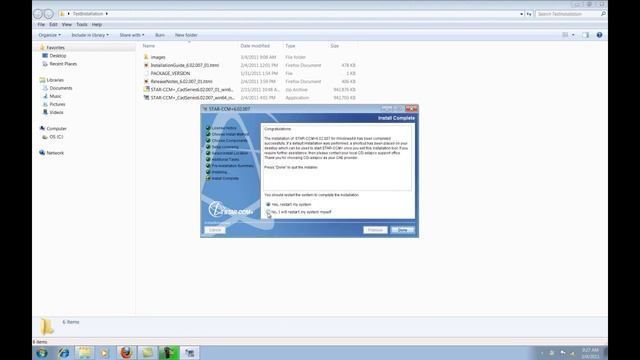Click the change view icon

pos(565,35)
